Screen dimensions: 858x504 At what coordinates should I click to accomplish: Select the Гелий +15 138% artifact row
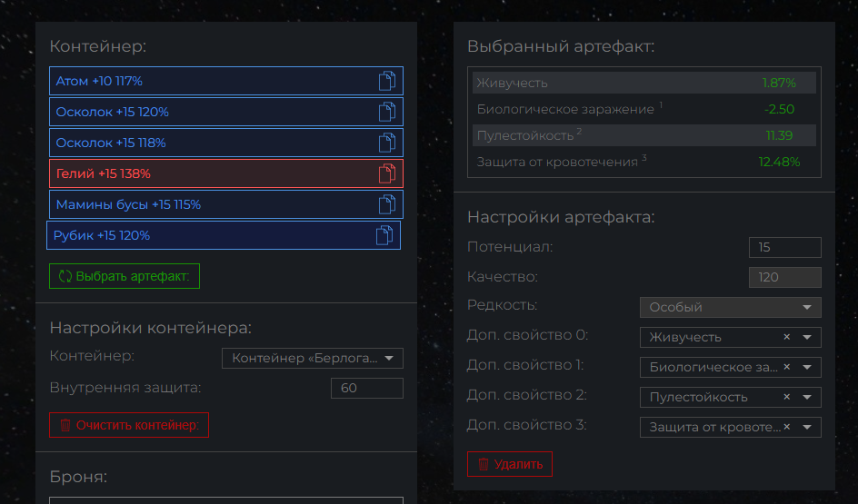click(x=226, y=173)
